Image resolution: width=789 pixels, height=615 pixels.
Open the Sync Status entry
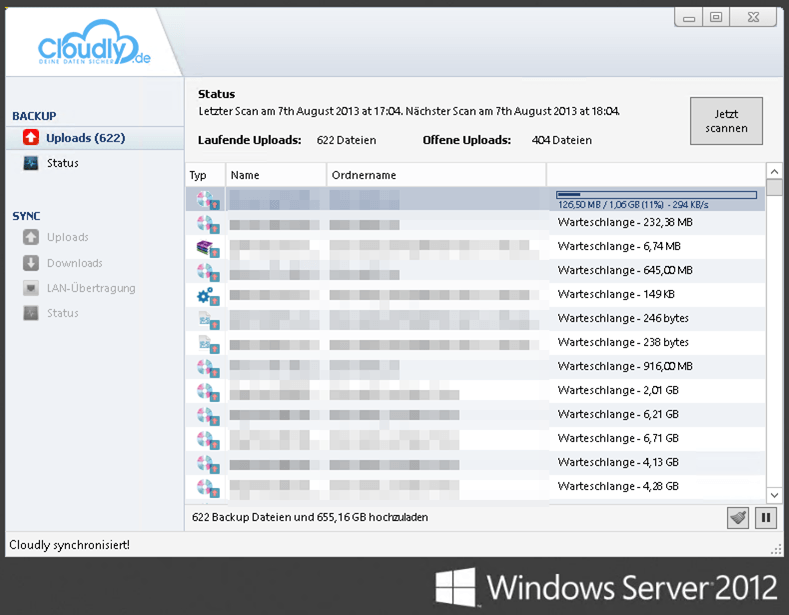click(62, 313)
